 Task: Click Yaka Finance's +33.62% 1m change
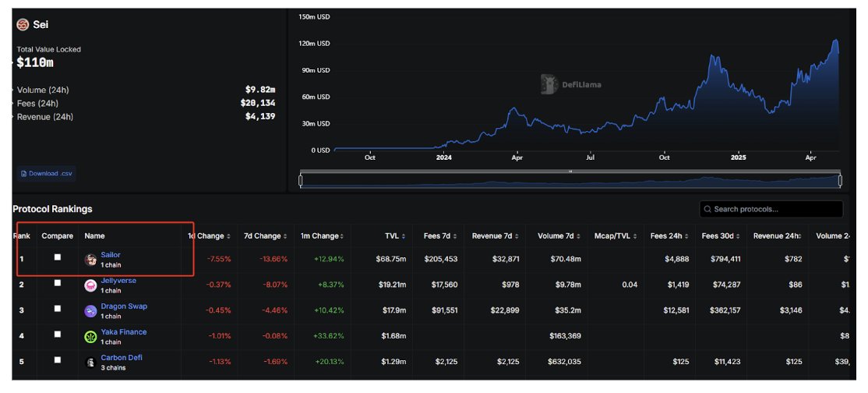(x=330, y=336)
